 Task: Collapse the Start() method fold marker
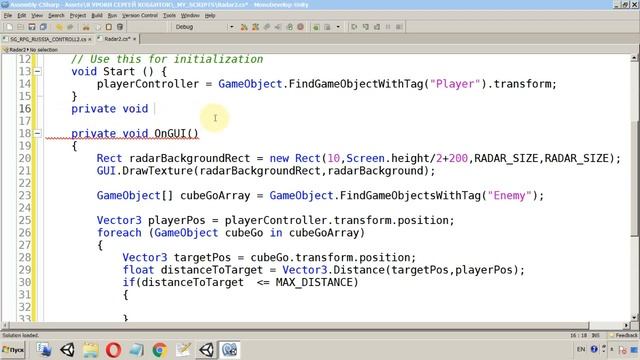37,71
